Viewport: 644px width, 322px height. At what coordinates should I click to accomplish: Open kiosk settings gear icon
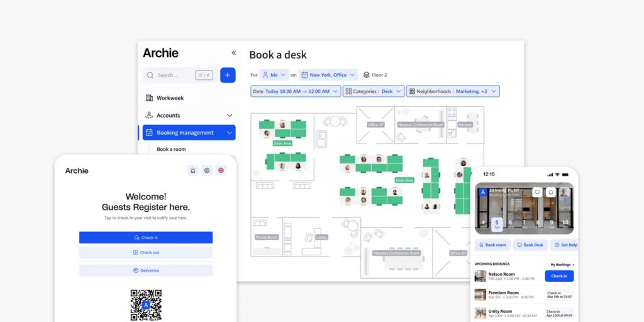(207, 170)
